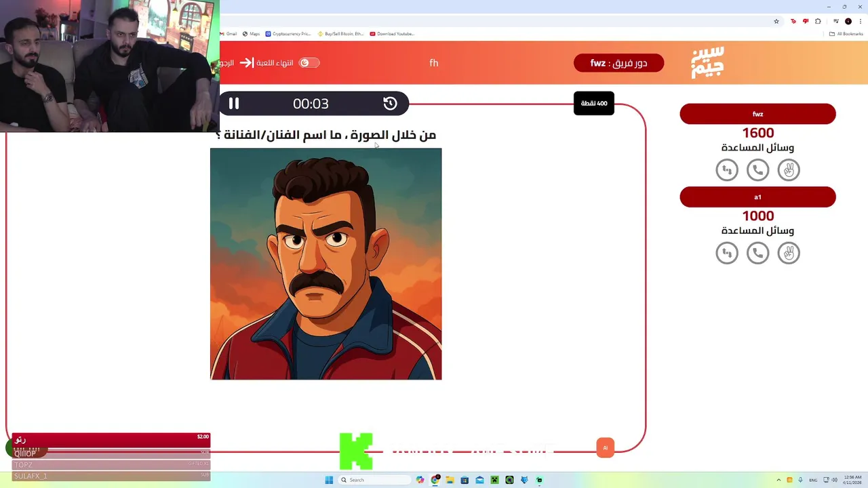Open File Explorer from the taskbar
The width and height of the screenshot is (868, 488).
[450, 480]
